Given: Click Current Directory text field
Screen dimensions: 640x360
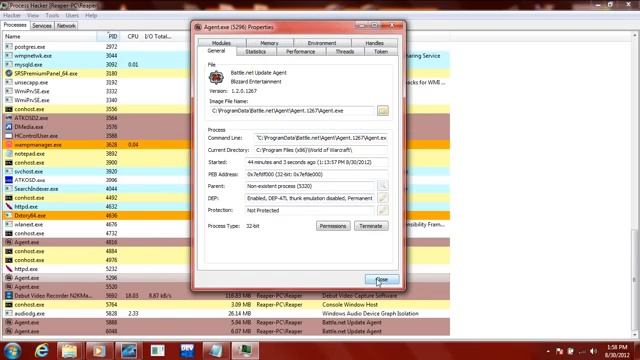Looking at the screenshot, I should [x=321, y=150].
